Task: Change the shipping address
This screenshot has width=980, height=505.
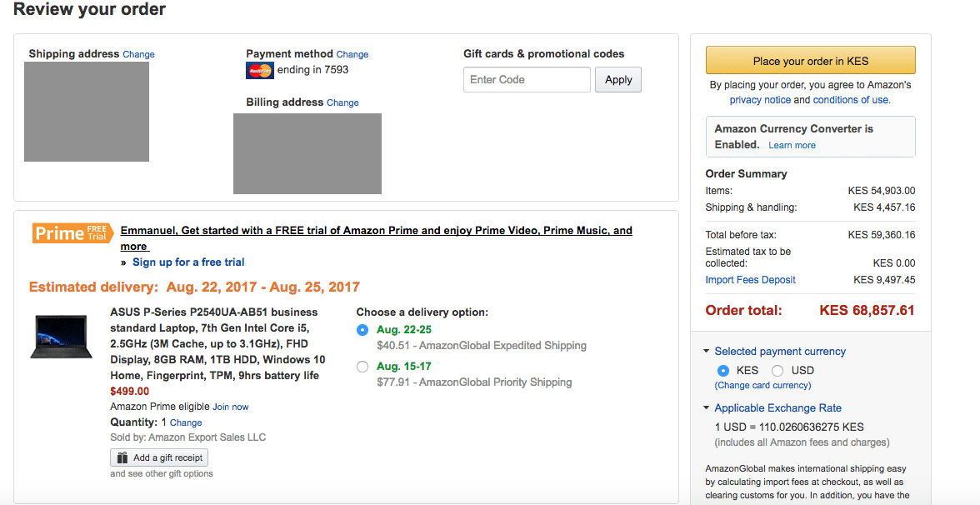Action: 138,55
